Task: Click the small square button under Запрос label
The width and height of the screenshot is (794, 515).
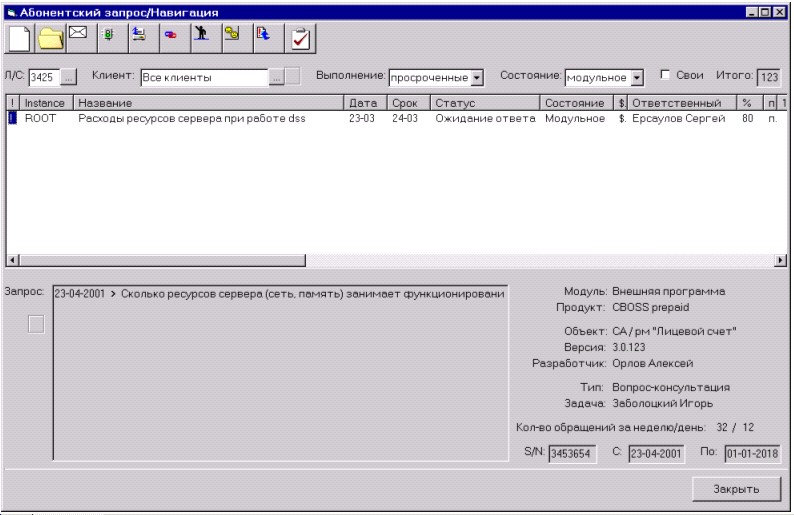Action: tap(36, 324)
